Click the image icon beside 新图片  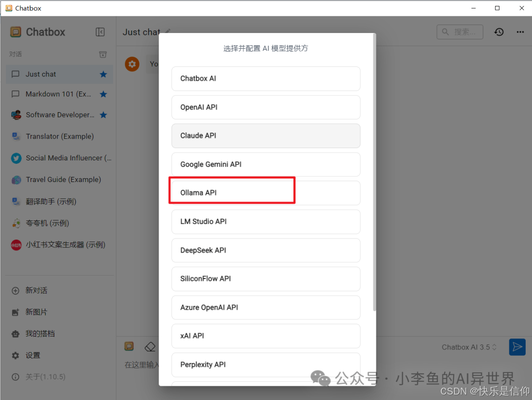coord(16,312)
